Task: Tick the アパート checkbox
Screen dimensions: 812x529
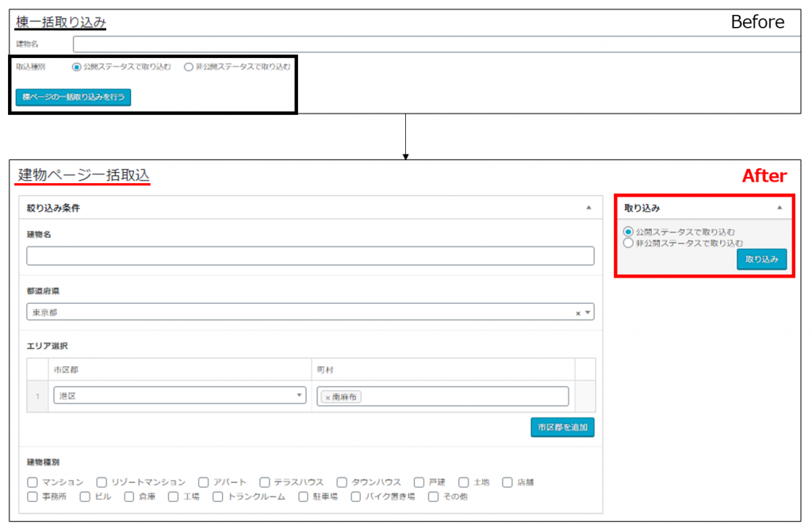Action: (204, 482)
